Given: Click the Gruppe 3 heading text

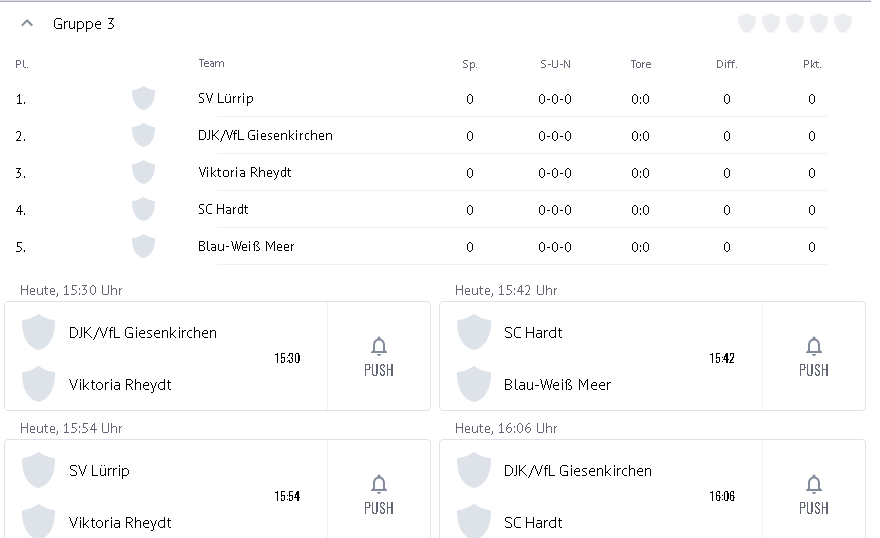Looking at the screenshot, I should [x=84, y=24].
